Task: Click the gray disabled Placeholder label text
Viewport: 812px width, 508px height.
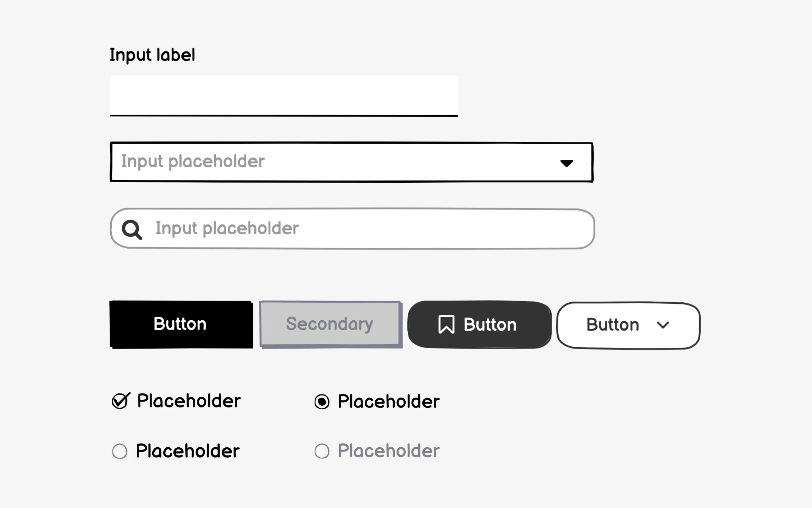Action: click(x=388, y=451)
